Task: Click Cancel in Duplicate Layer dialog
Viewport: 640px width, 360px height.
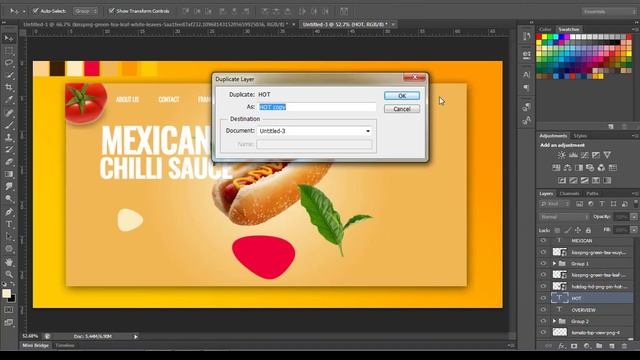Action: tap(402, 109)
